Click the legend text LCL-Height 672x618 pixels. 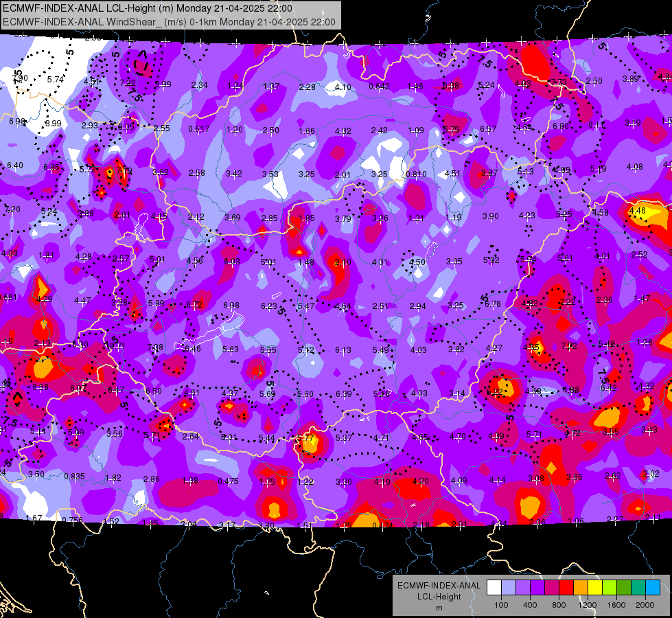click(x=439, y=597)
